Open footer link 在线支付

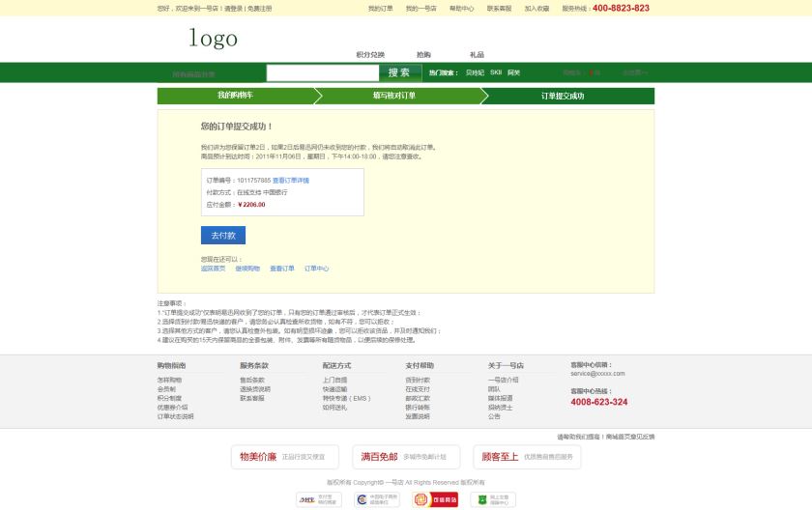coord(418,389)
